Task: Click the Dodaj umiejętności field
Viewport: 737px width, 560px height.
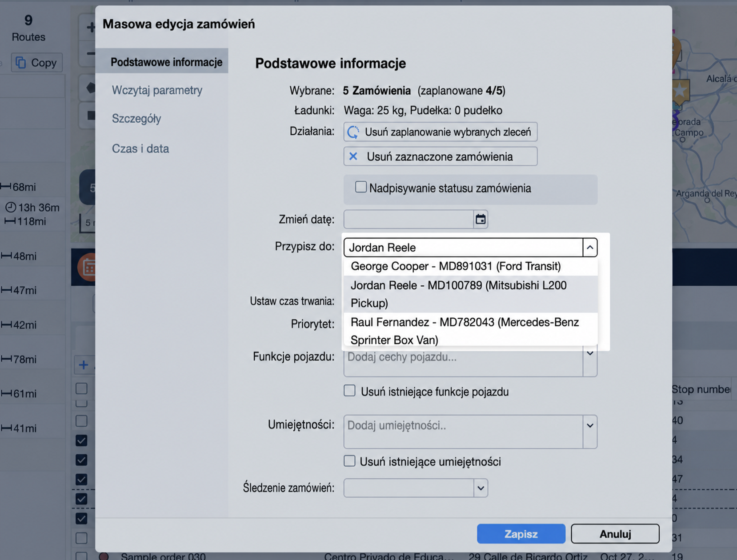Action: coord(463,432)
